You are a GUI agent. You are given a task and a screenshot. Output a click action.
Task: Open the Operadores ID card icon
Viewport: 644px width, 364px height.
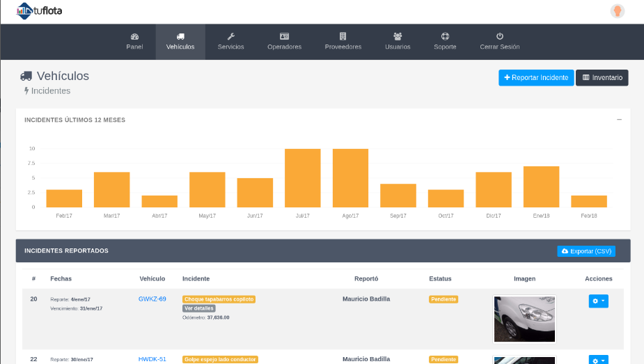click(284, 36)
